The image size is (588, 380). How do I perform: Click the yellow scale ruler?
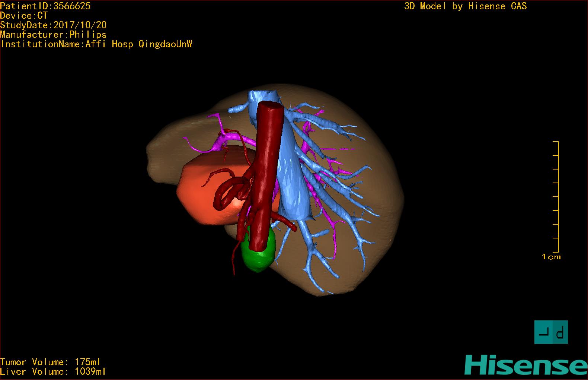(x=556, y=197)
